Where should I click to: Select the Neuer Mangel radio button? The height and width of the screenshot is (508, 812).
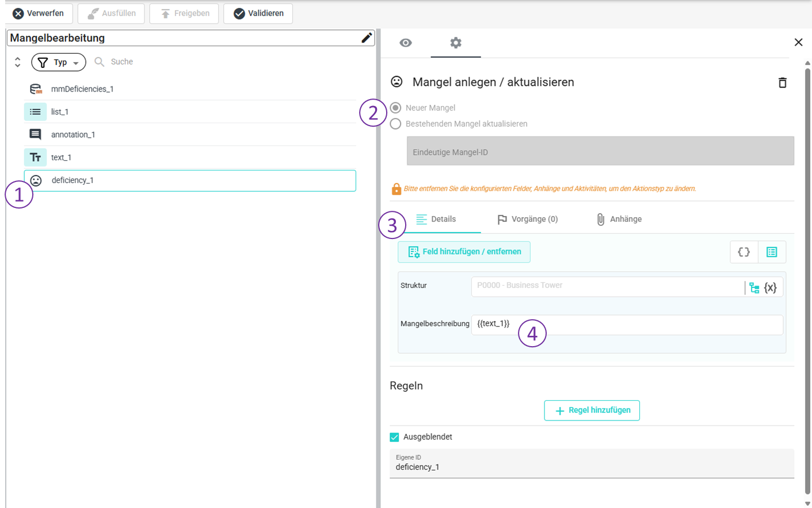tap(395, 108)
